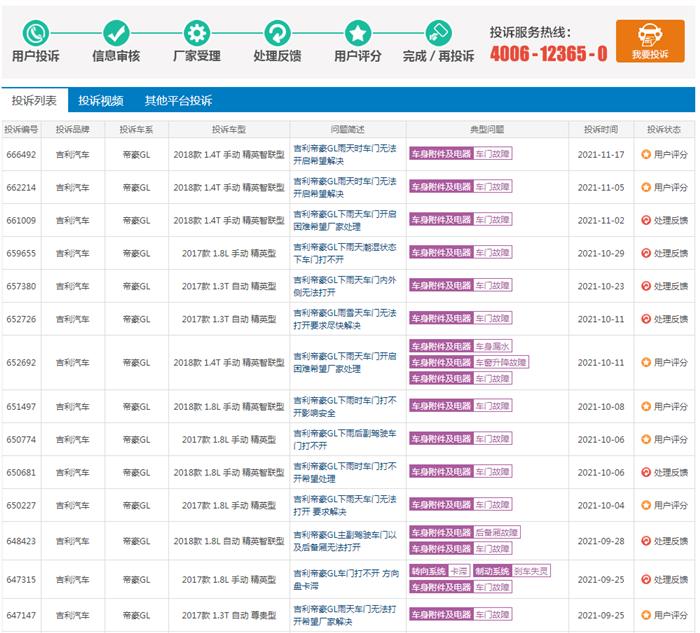This screenshot has width=700, height=633.
Task: Click the 完成/再投诉 step icon
Action: 438,33
